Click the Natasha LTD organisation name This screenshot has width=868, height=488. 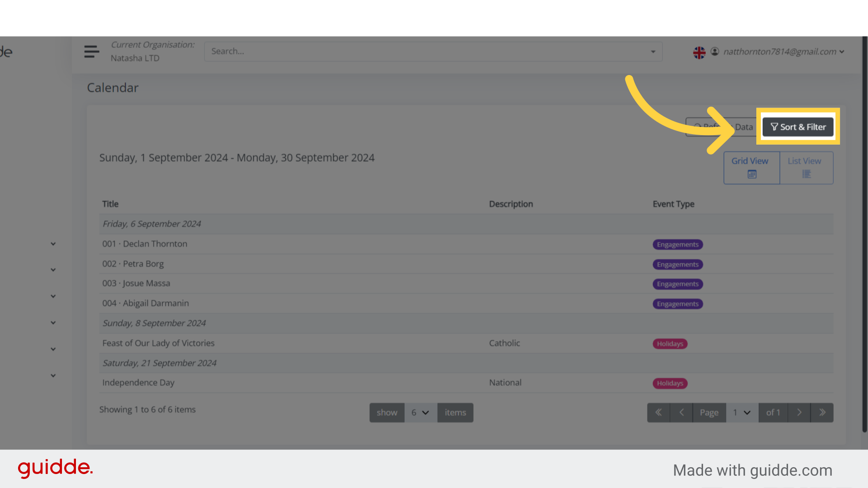point(135,58)
